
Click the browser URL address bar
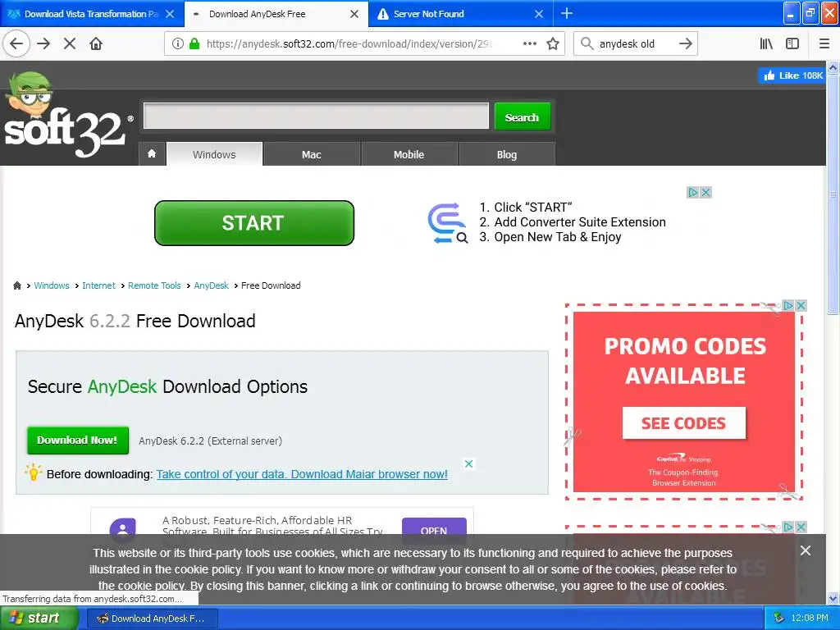click(x=348, y=43)
